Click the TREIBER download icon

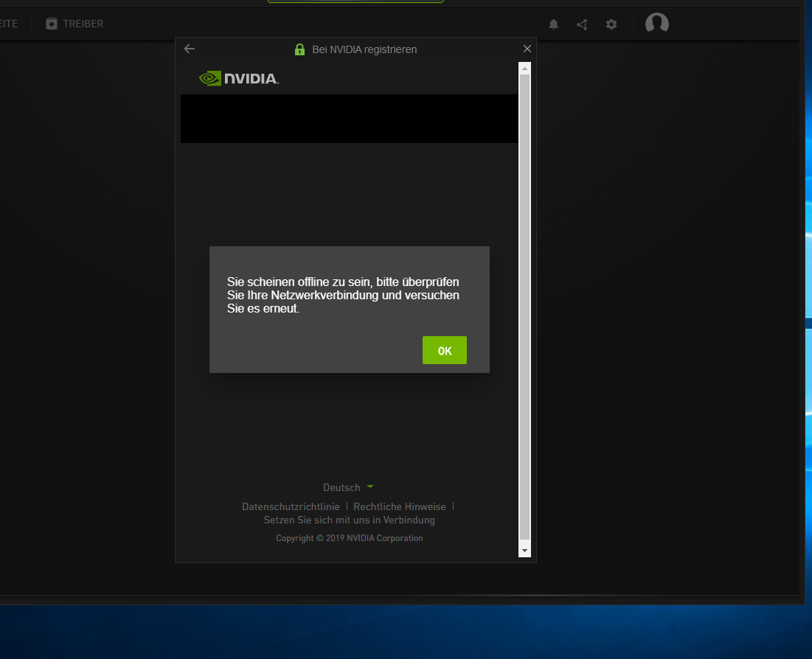(x=52, y=24)
